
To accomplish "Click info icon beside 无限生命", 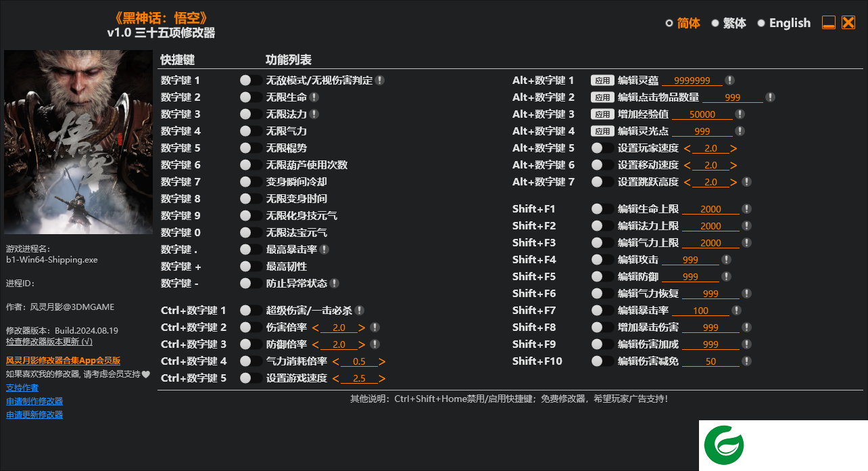I will 314,97.
